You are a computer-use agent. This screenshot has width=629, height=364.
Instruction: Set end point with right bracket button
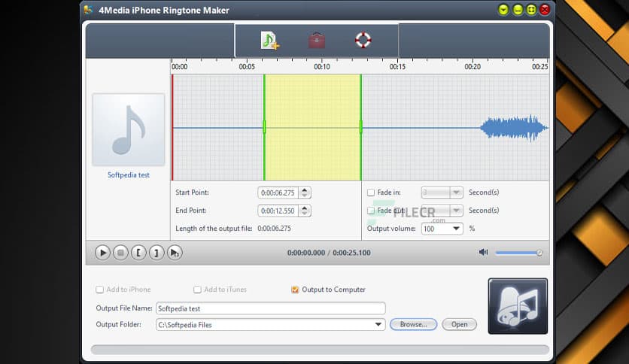tap(156, 253)
